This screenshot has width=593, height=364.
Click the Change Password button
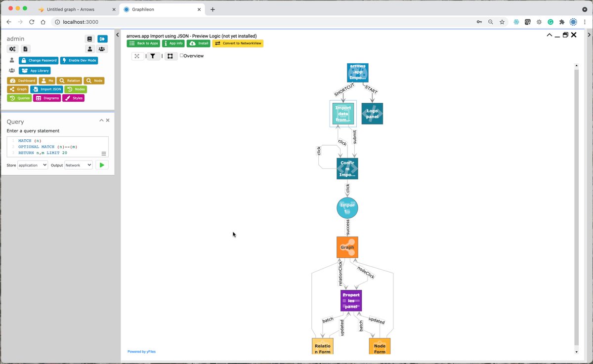pos(39,60)
